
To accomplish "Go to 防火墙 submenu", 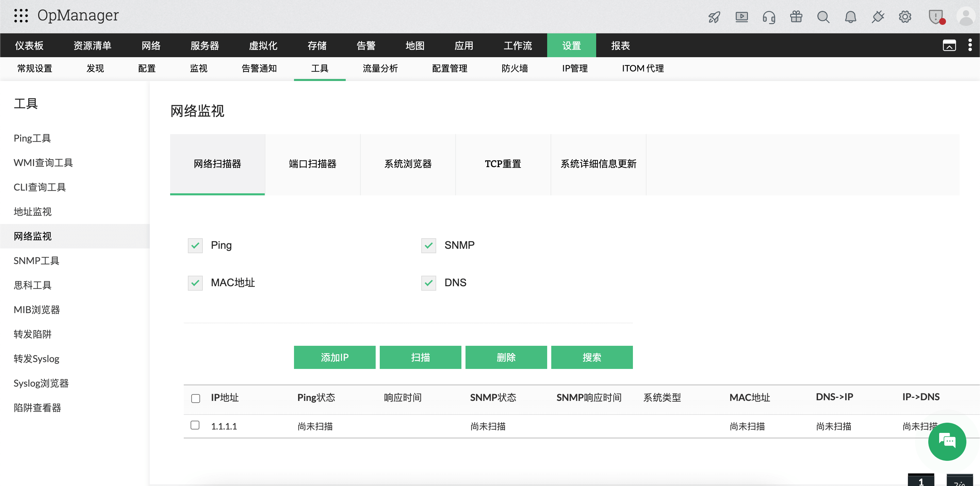I will pyautogui.click(x=515, y=68).
